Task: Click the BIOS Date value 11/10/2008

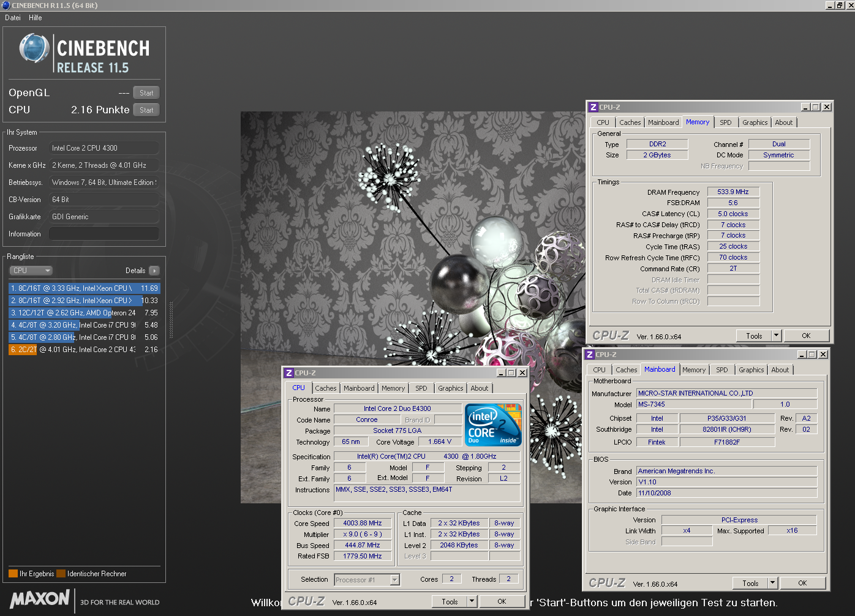Action: pyautogui.click(x=727, y=493)
